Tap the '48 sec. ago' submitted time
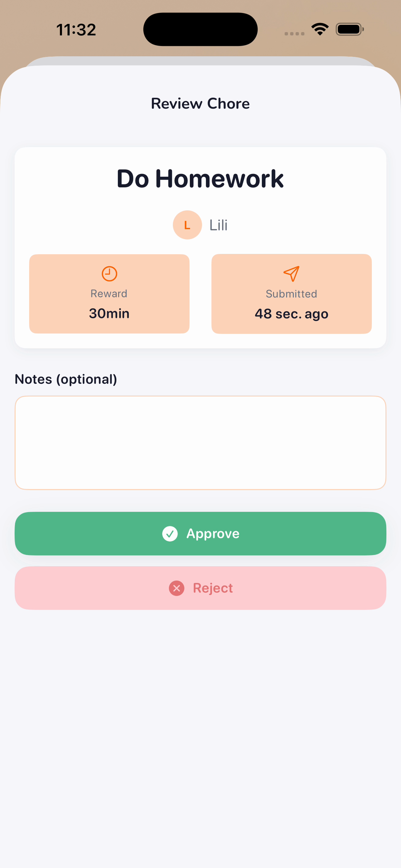This screenshot has height=868, width=401. point(291,314)
